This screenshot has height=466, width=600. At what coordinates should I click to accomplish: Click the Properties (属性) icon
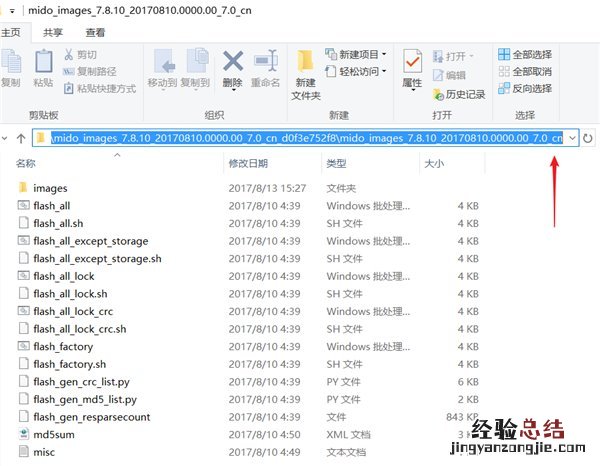pos(412,61)
